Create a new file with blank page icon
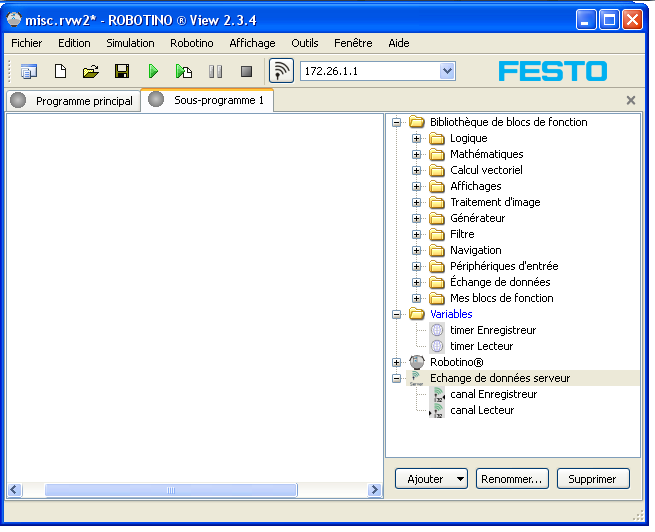The width and height of the screenshot is (655, 532). point(61,71)
